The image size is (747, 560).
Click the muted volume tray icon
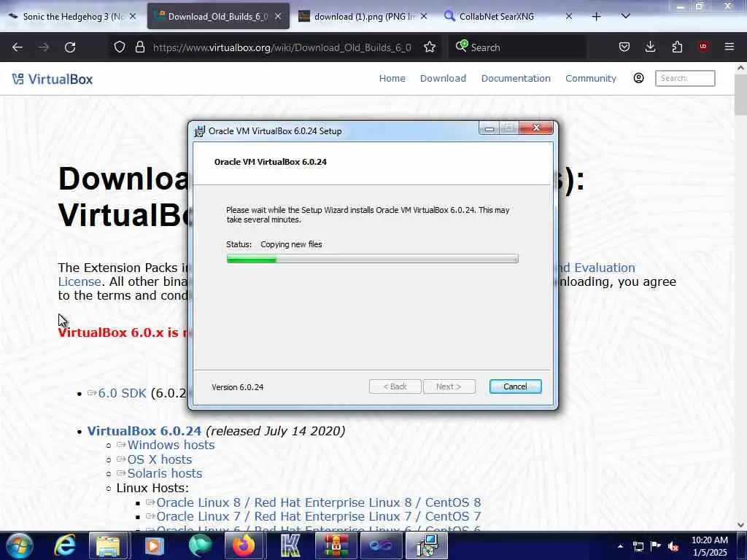pos(673,546)
